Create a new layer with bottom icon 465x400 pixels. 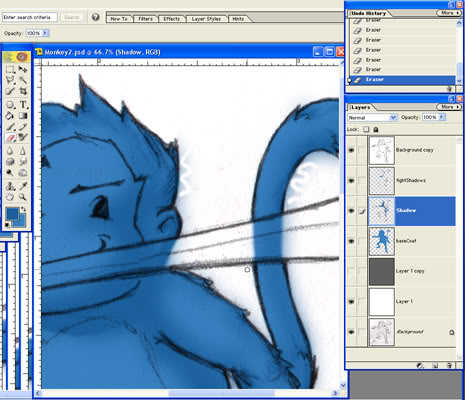[435, 366]
